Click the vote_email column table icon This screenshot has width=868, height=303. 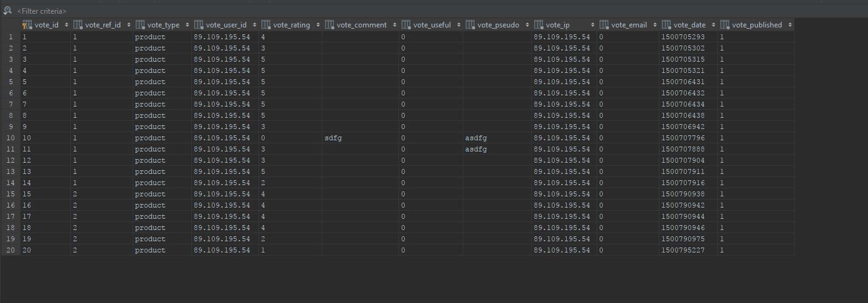coord(604,25)
